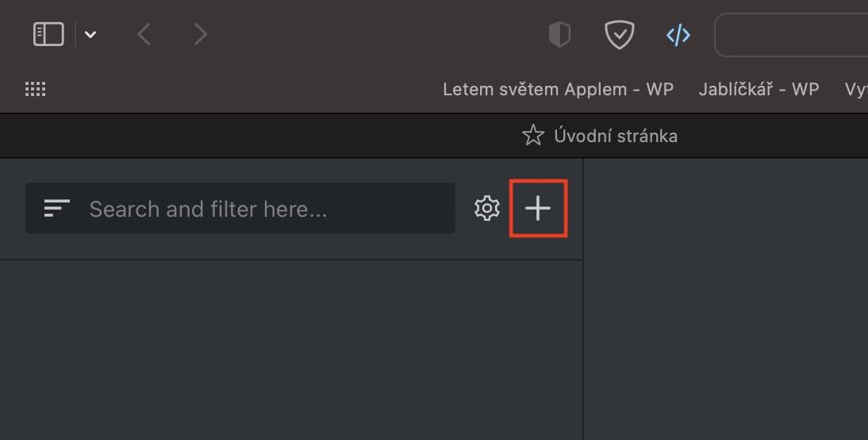The image size is (868, 440).
Task: Go back using the left arrow
Action: [144, 34]
